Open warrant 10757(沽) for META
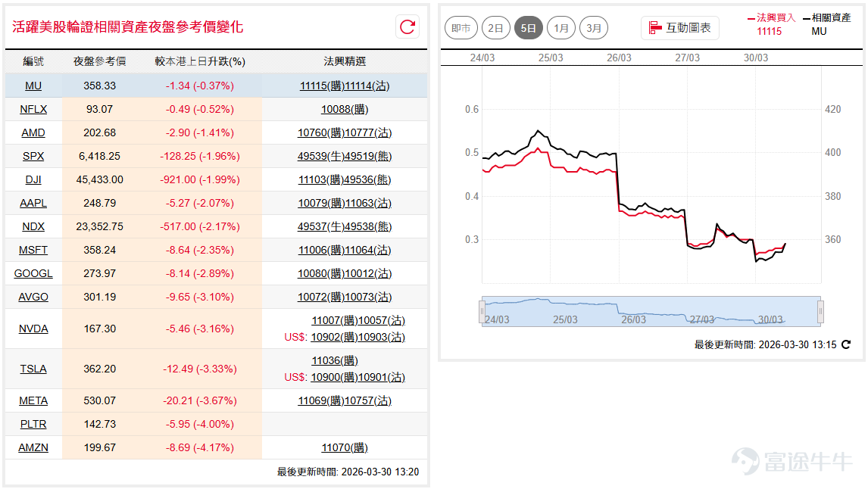 [x=368, y=400]
